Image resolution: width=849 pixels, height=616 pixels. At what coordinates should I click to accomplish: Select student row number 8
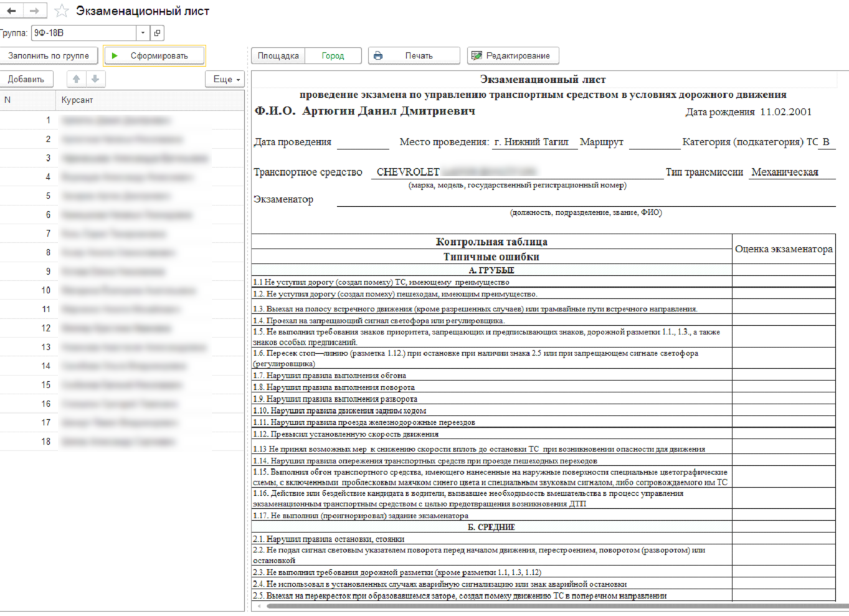pyautogui.click(x=122, y=252)
